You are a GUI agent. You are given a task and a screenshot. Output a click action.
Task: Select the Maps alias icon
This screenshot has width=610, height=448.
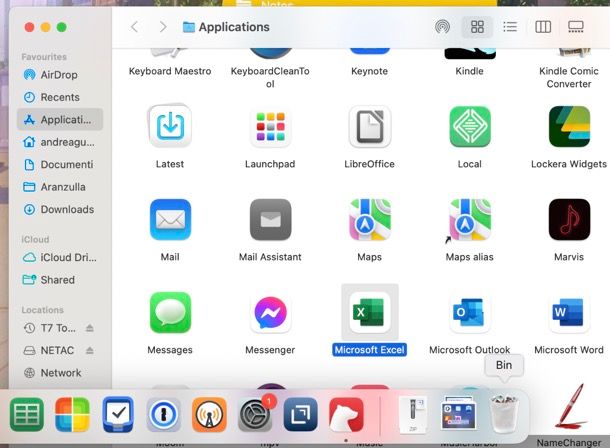[x=470, y=219]
